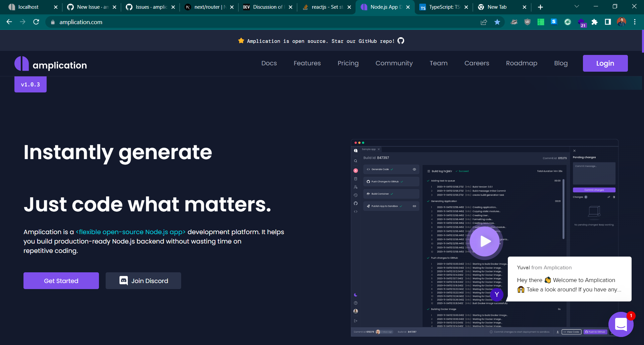
Task: Open the Chrome three-dot menu
Action: [635, 22]
